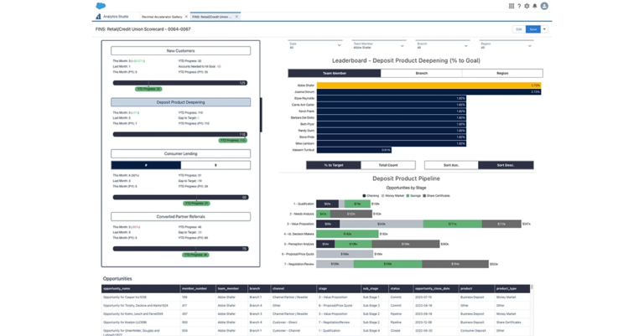644x336 pixels.
Task: Close the Revintel Accelerator Gallery tab
Action: click(186, 17)
